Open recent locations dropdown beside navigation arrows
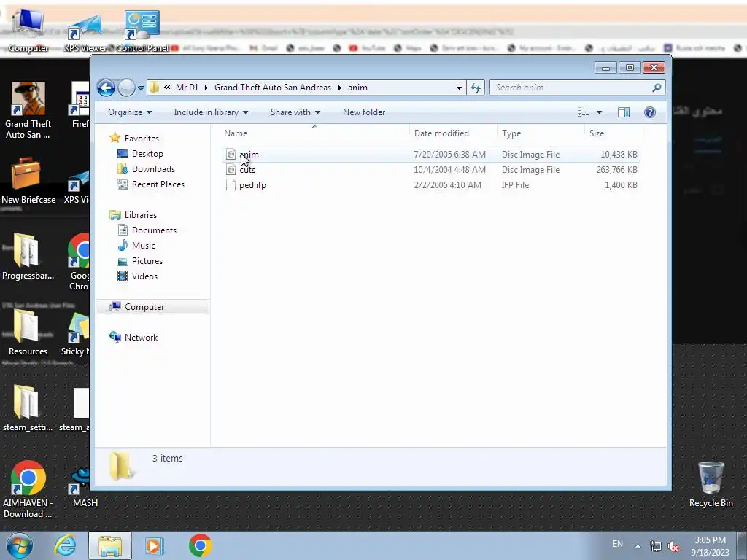Image resolution: width=747 pixels, height=560 pixels. (x=141, y=88)
